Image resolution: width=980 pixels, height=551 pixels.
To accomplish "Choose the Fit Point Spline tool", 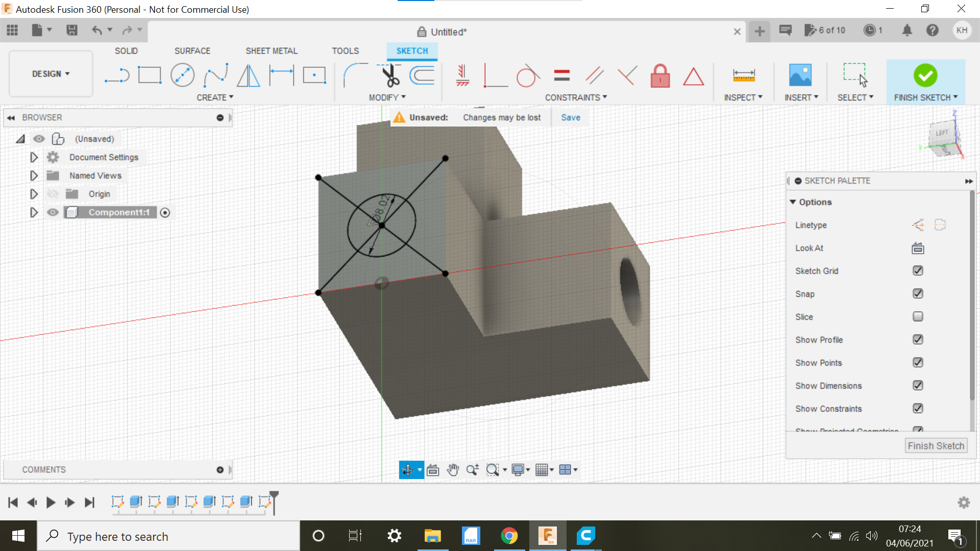I will click(x=215, y=75).
